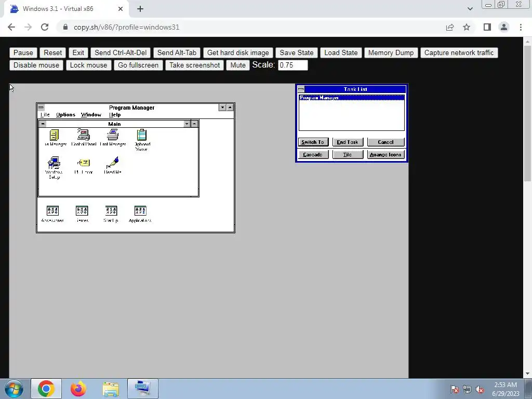This screenshot has height=399, width=532.
Task: Click the End Task button
Action: click(348, 142)
